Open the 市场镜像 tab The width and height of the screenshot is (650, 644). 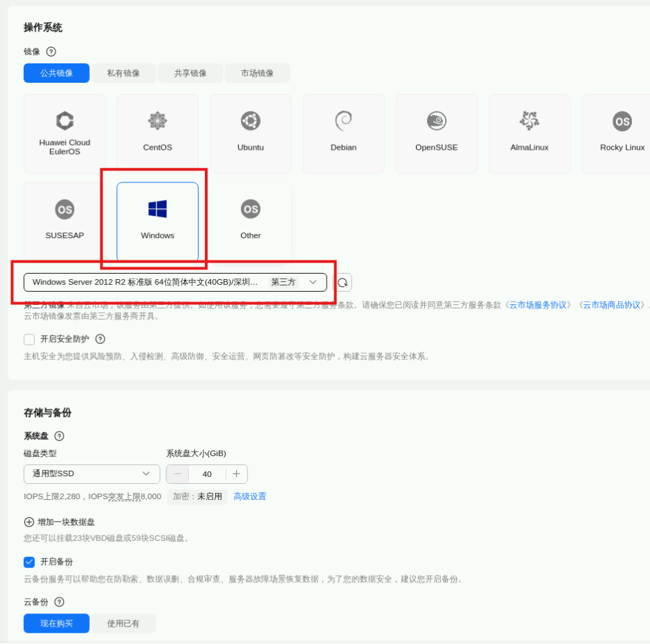(x=257, y=73)
